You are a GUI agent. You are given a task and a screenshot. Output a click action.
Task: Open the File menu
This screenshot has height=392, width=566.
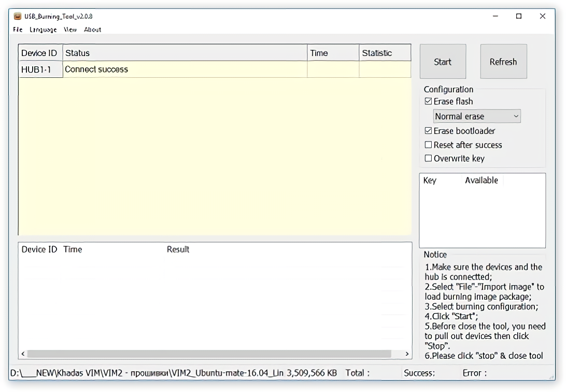pos(18,30)
